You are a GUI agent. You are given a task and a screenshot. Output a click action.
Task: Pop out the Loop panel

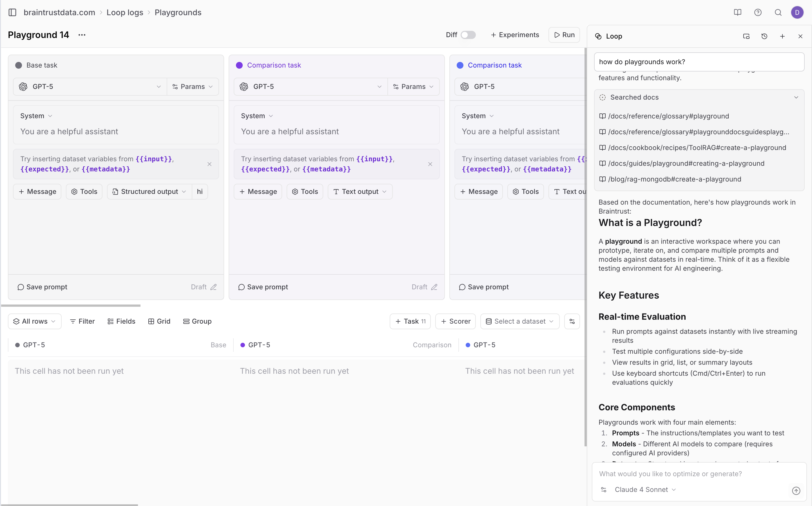746,36
